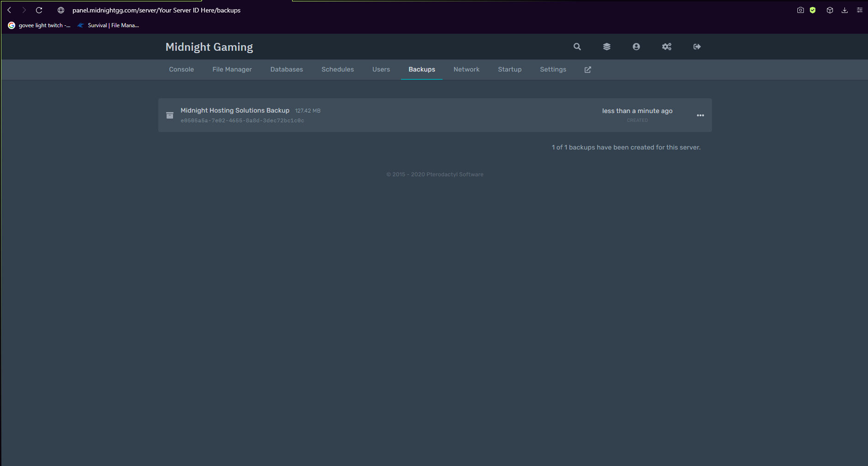868x466 pixels.
Task: Switch to the Console tab
Action: [x=181, y=70]
